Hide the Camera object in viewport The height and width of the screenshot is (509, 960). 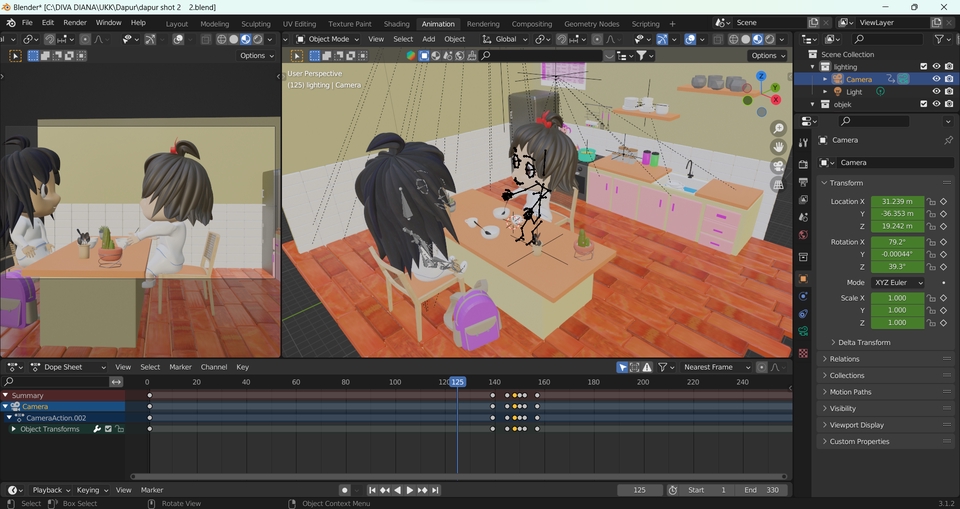click(936, 79)
